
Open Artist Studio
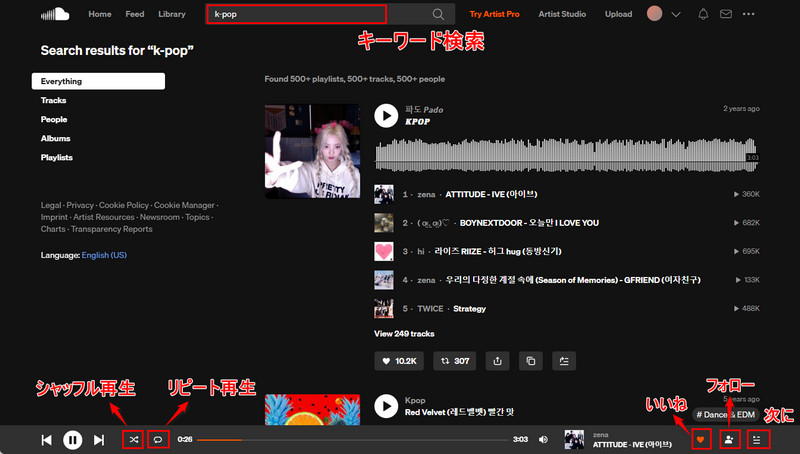pyautogui.click(x=562, y=14)
